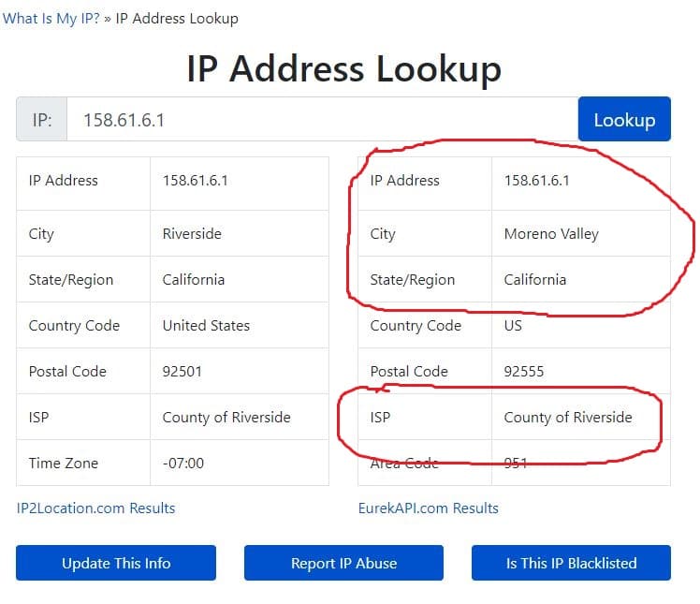Open the IP2Location.com Results link
Screen dimensions: 700x604
point(95,508)
